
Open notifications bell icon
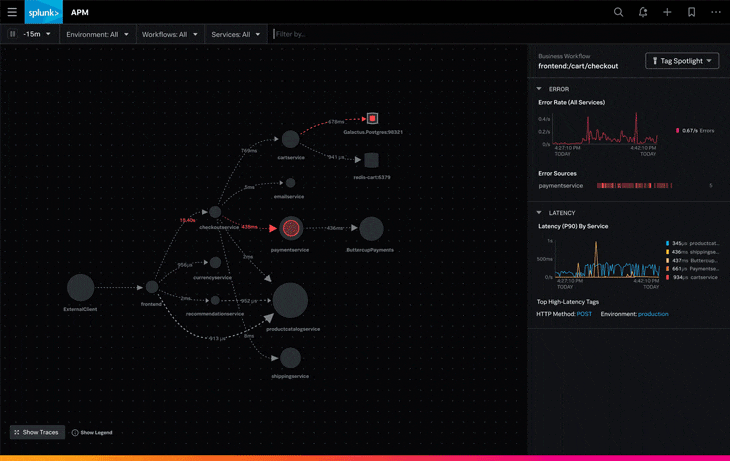click(643, 12)
